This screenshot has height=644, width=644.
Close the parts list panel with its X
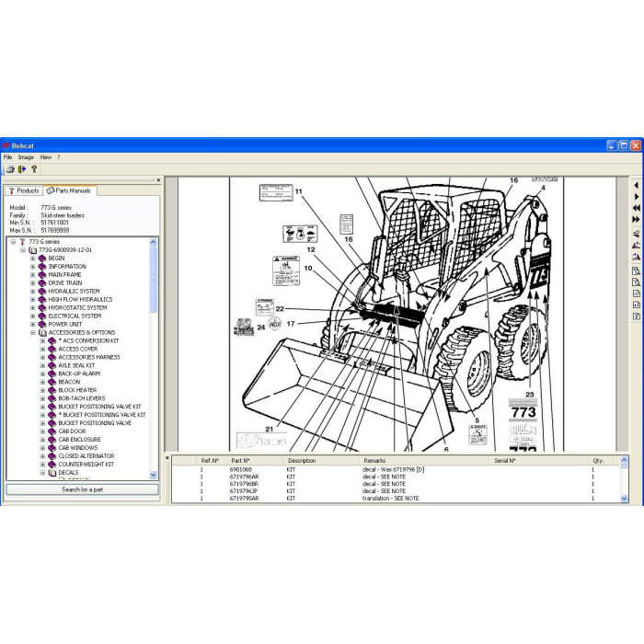tap(167, 457)
